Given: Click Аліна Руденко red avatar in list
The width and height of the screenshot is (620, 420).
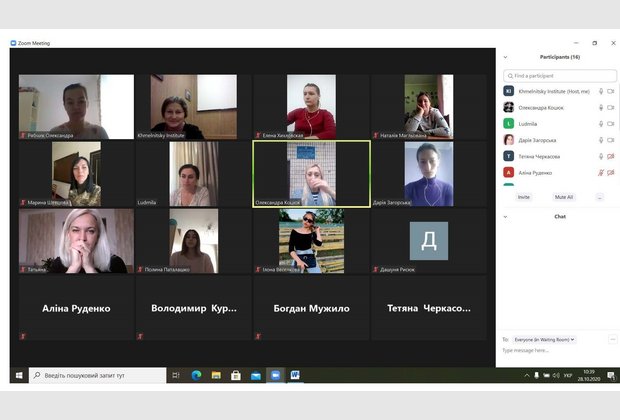Looking at the screenshot, I should tap(508, 172).
